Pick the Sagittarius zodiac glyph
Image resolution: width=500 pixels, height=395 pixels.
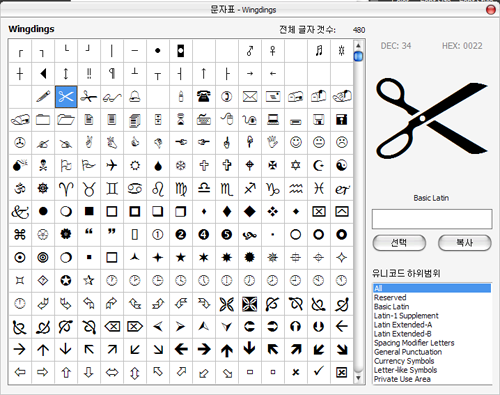click(250, 189)
